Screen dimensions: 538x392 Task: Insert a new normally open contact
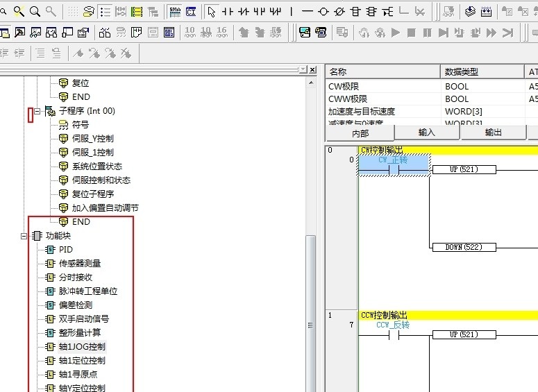tap(227, 12)
